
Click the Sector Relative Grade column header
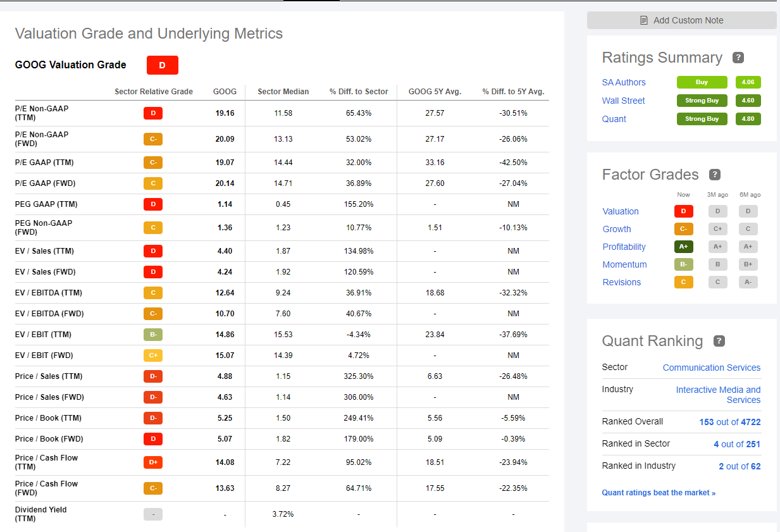pyautogui.click(x=154, y=92)
